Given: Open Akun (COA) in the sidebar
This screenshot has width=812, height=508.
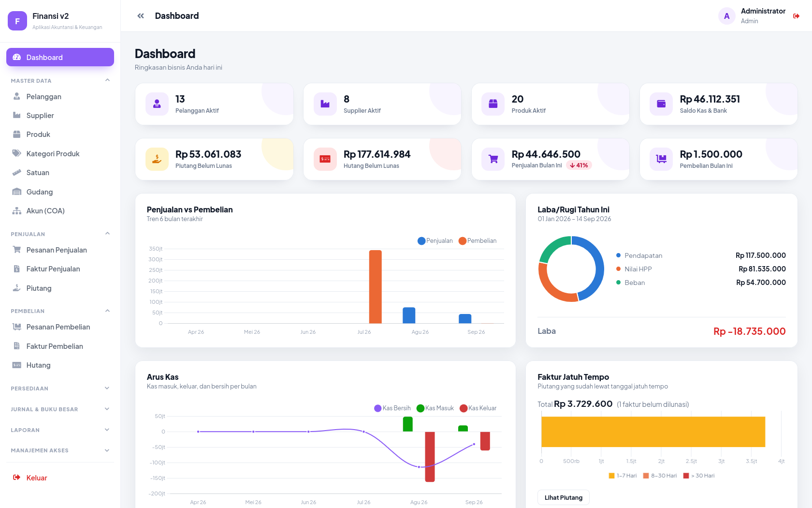Looking at the screenshot, I should coord(60,211).
